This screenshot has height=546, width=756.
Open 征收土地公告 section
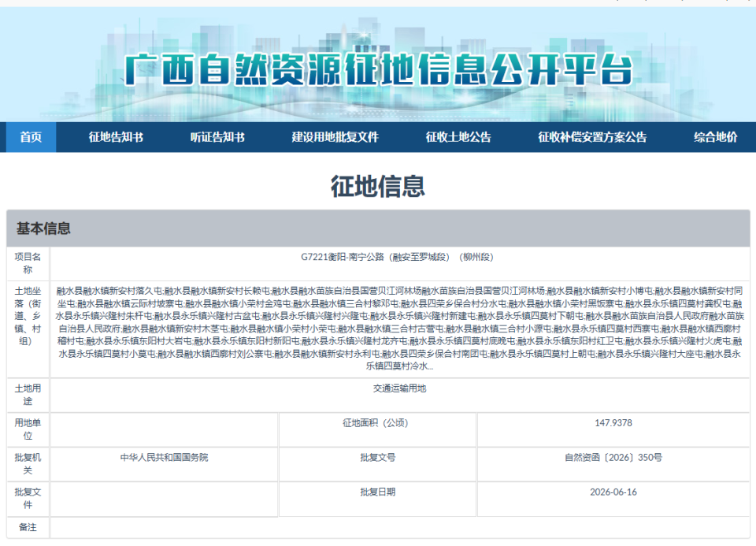coord(458,137)
